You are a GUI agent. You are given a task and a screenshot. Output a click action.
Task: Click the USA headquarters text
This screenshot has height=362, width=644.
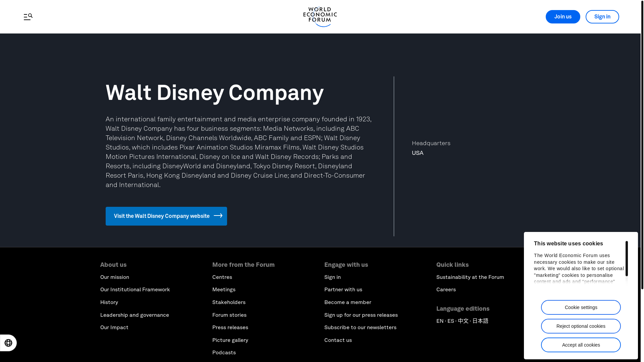418,153
